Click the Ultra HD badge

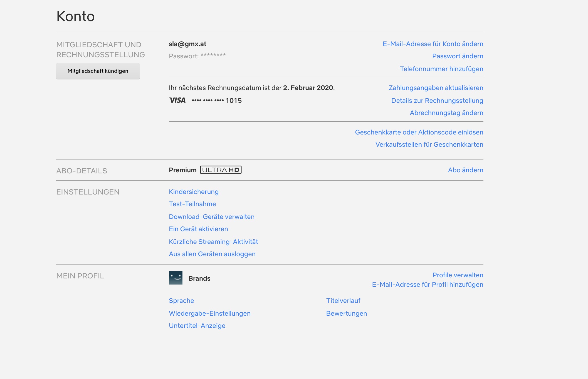pos(221,170)
